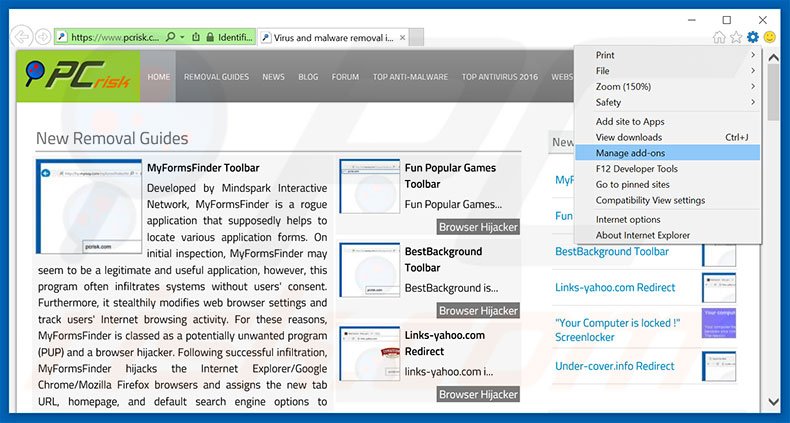Choose Internet options in menu
Viewport: 790px width, 423px height.
628,219
